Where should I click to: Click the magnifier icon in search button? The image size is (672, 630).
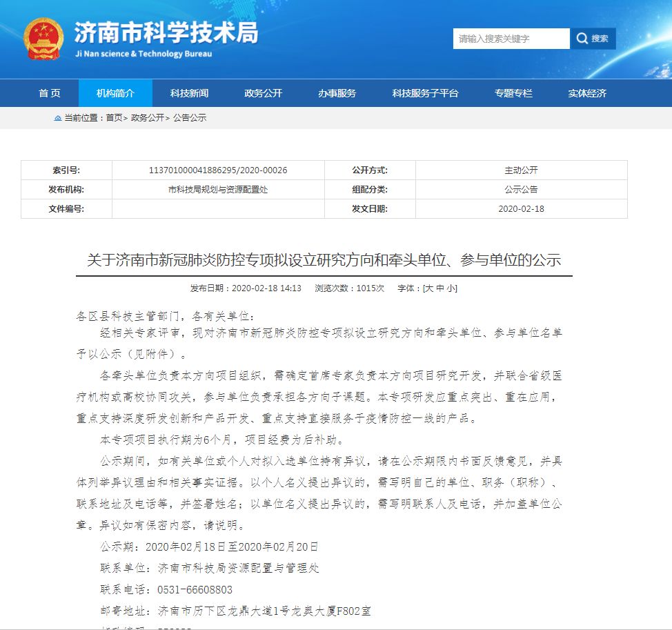pyautogui.click(x=582, y=39)
